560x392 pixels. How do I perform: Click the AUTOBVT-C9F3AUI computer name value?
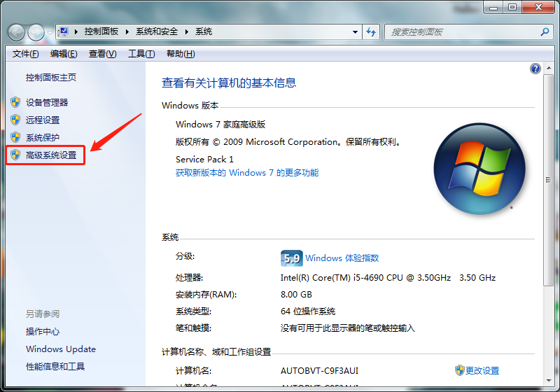[x=319, y=371]
